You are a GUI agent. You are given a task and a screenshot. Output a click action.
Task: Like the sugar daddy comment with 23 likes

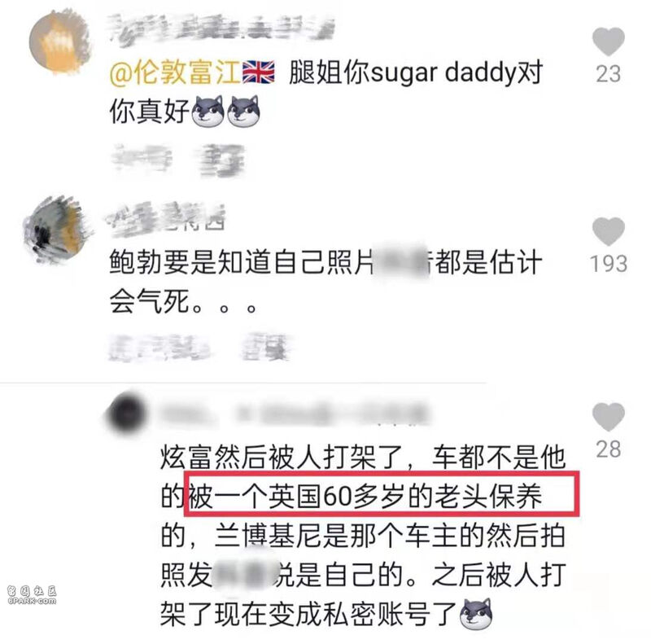pyautogui.click(x=608, y=42)
